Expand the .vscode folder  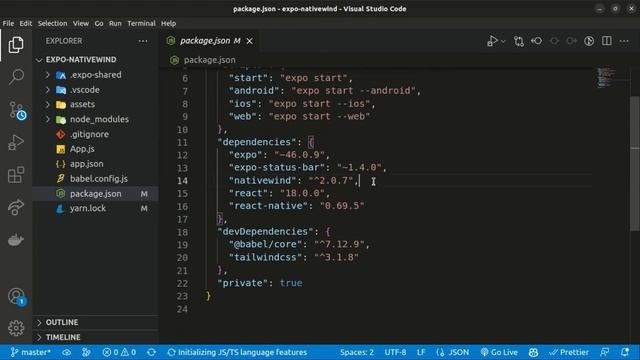pos(96,89)
